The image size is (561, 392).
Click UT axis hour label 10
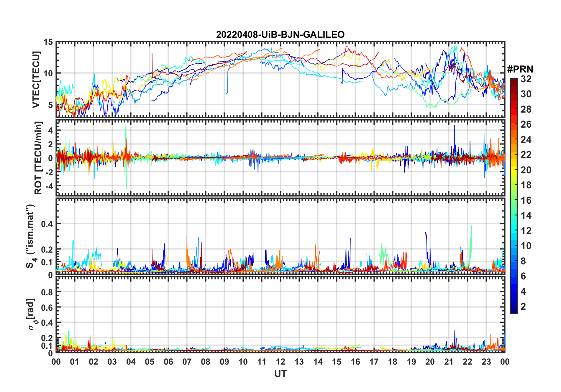click(243, 362)
